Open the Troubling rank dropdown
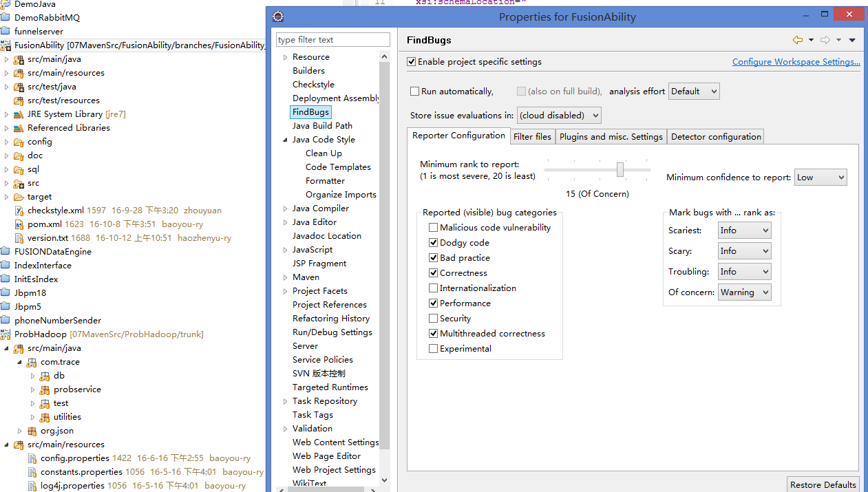This screenshot has width=868, height=492. tap(744, 272)
